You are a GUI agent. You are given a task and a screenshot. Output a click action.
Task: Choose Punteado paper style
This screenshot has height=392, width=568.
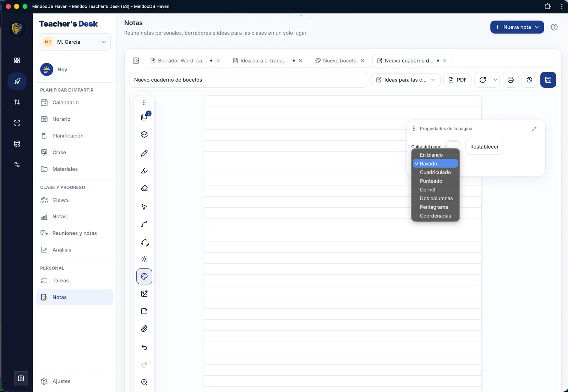(x=435, y=181)
